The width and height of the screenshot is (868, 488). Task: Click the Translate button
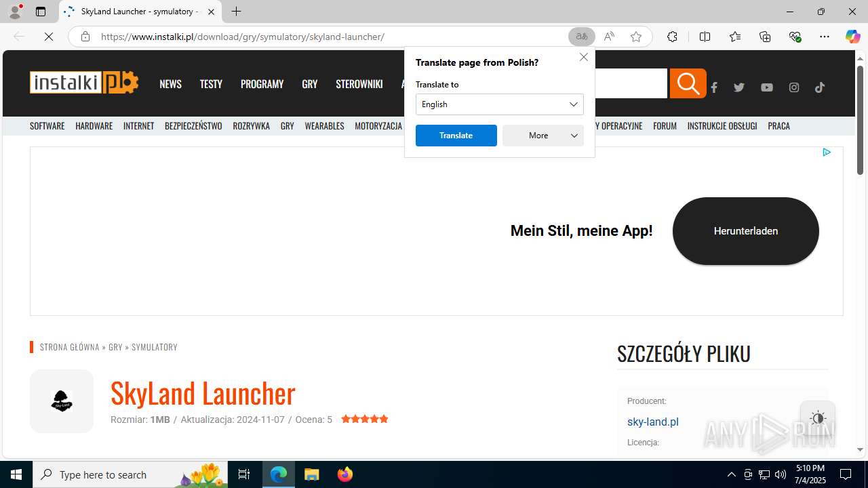[456, 136]
